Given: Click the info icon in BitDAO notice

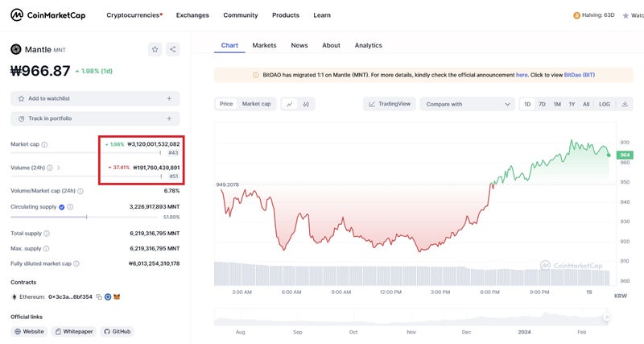Looking at the screenshot, I should [x=255, y=75].
